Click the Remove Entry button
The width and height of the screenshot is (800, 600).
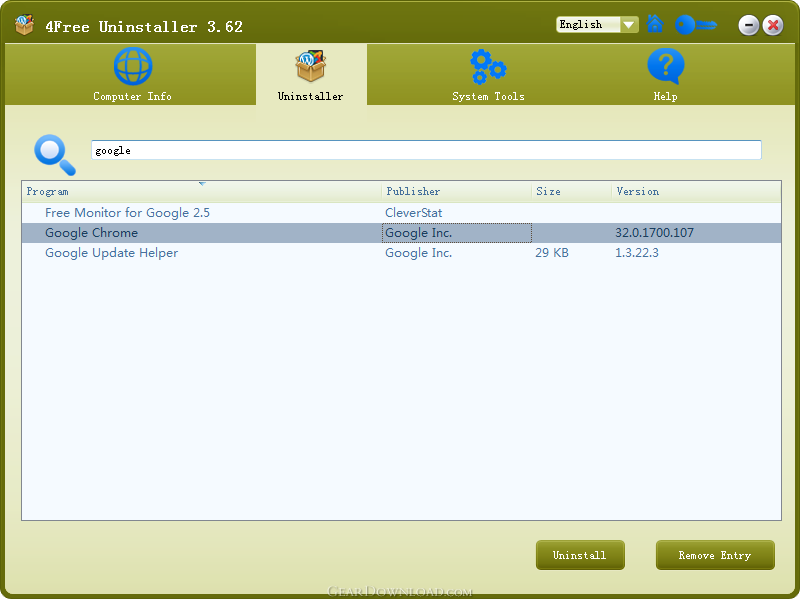point(715,555)
